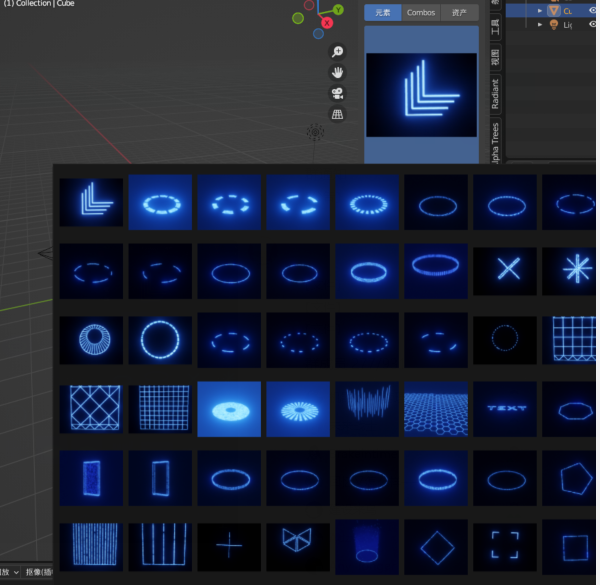Click the red X axis gizmo ball

tap(326, 23)
